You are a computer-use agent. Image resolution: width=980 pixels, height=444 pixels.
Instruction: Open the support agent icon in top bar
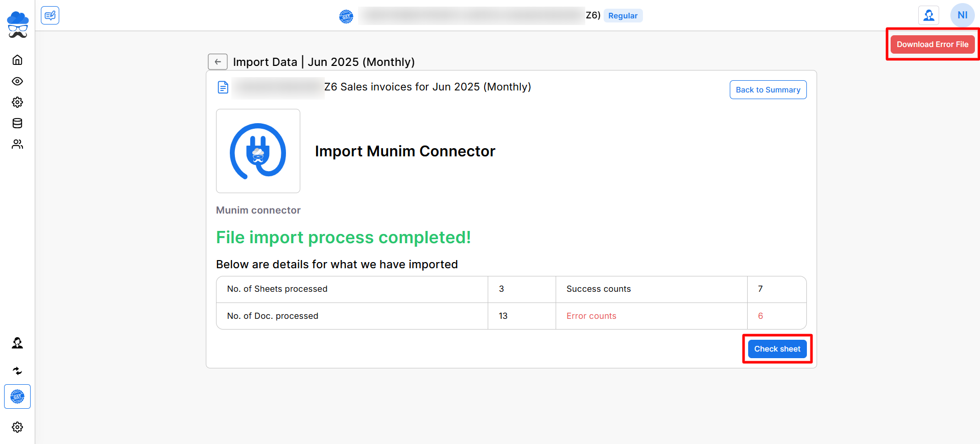click(x=929, y=15)
